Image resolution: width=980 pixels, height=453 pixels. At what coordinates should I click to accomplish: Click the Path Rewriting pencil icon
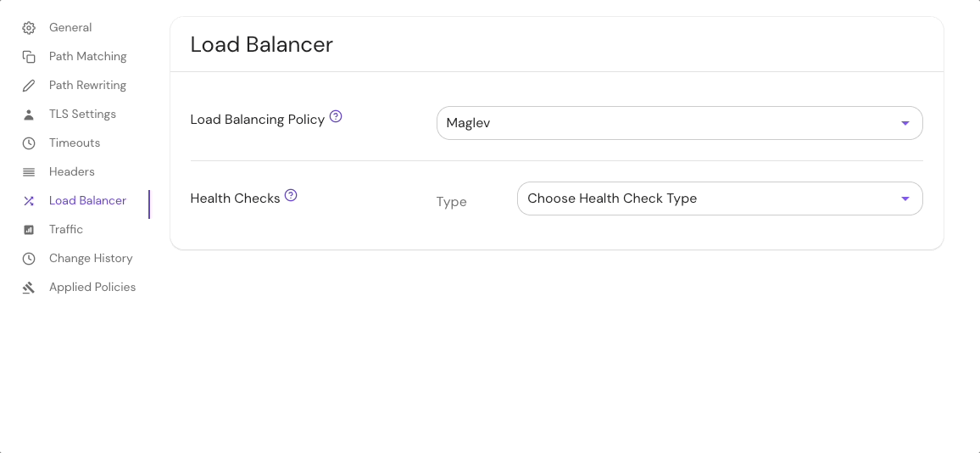[x=29, y=86]
